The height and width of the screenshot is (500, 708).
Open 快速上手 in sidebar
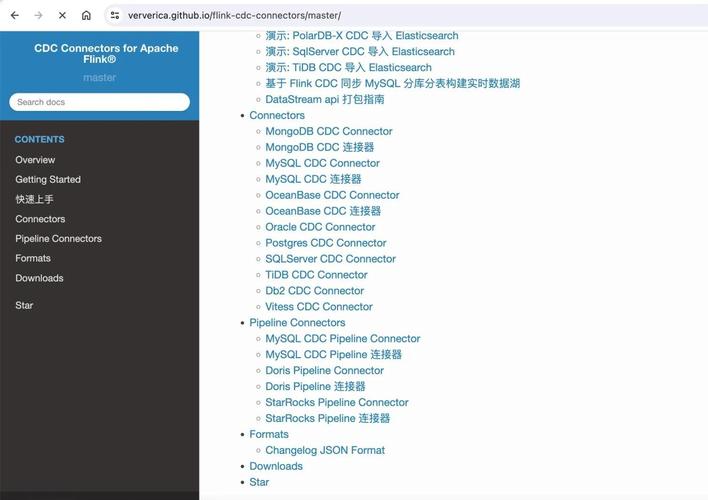[x=34, y=199]
